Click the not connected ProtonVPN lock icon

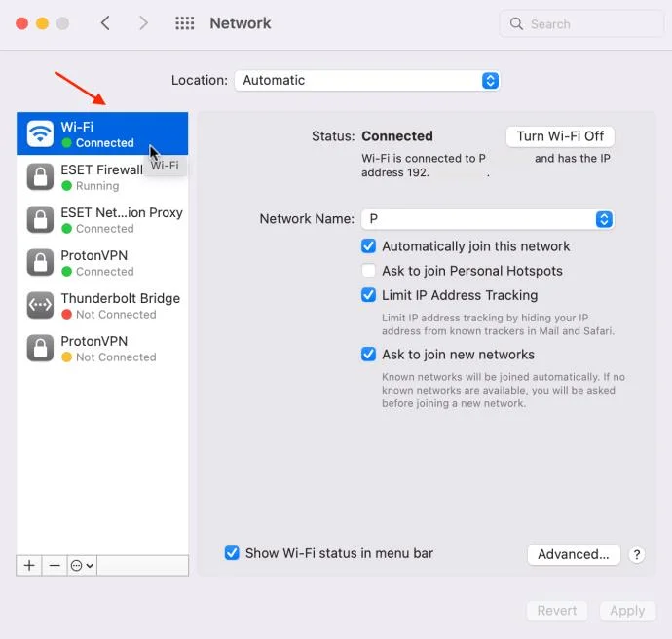click(x=40, y=348)
